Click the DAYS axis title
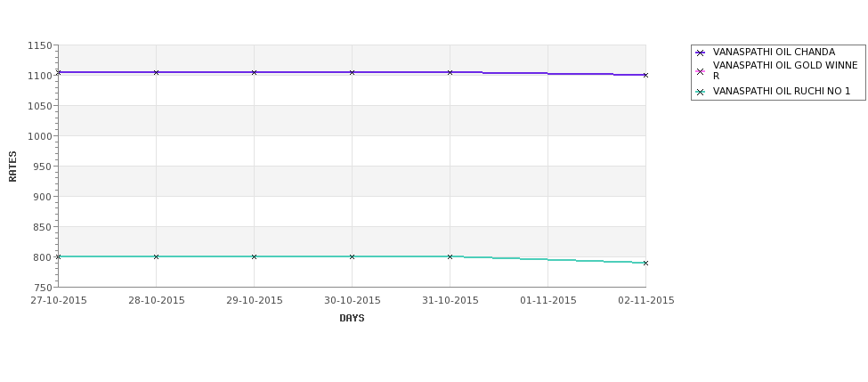This screenshot has height=382, width=868. point(352,319)
